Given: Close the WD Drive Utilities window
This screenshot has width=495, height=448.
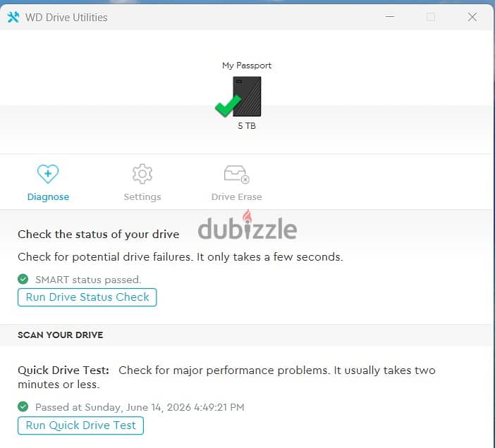Looking at the screenshot, I should click(x=472, y=17).
